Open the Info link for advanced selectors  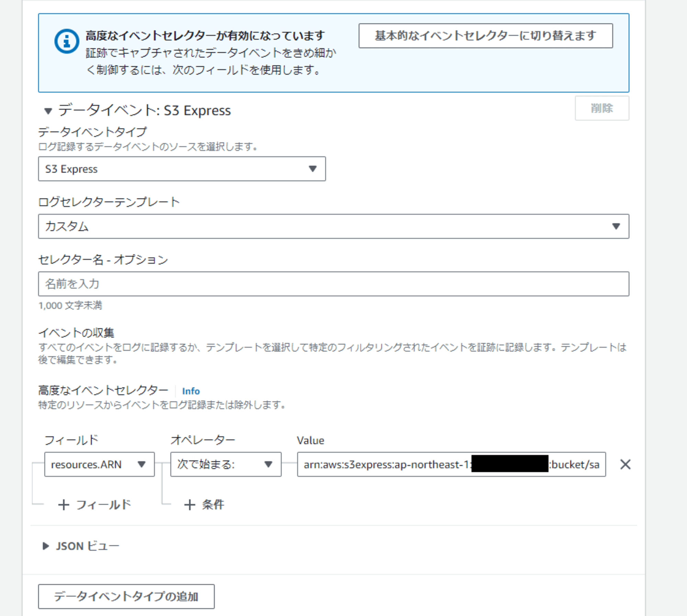tap(191, 391)
